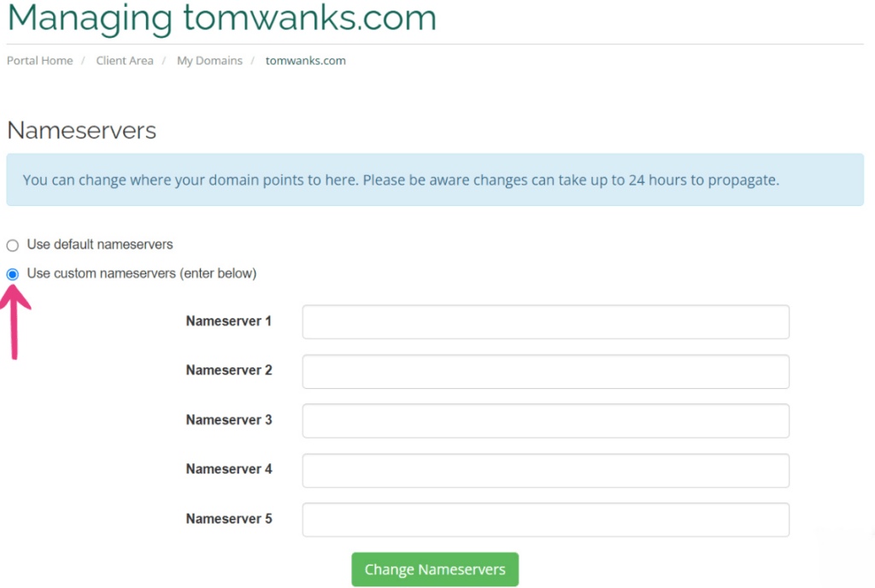This screenshot has height=588, width=875.
Task: Click the Nameserver 5 field label
Action: pyautogui.click(x=228, y=520)
